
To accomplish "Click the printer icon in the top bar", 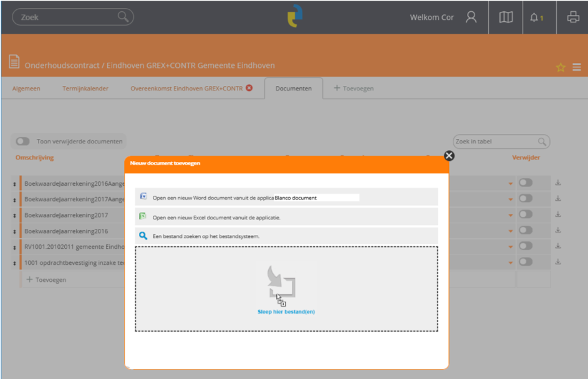I will [572, 17].
